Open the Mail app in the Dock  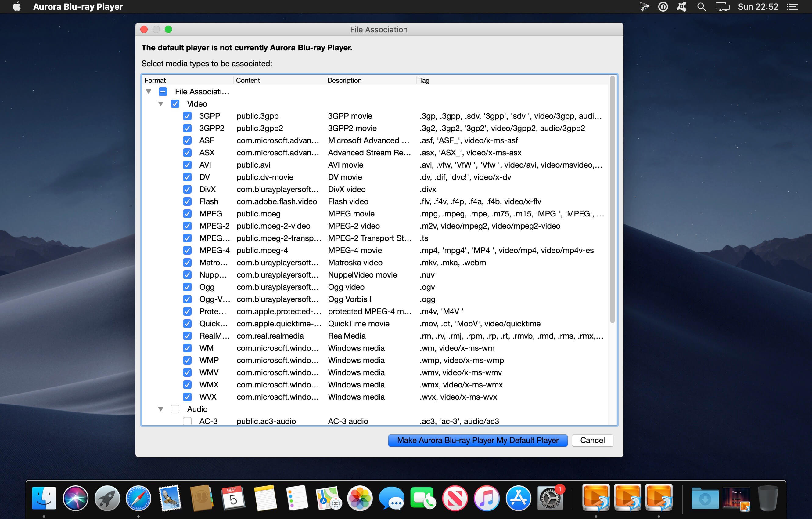tap(170, 498)
